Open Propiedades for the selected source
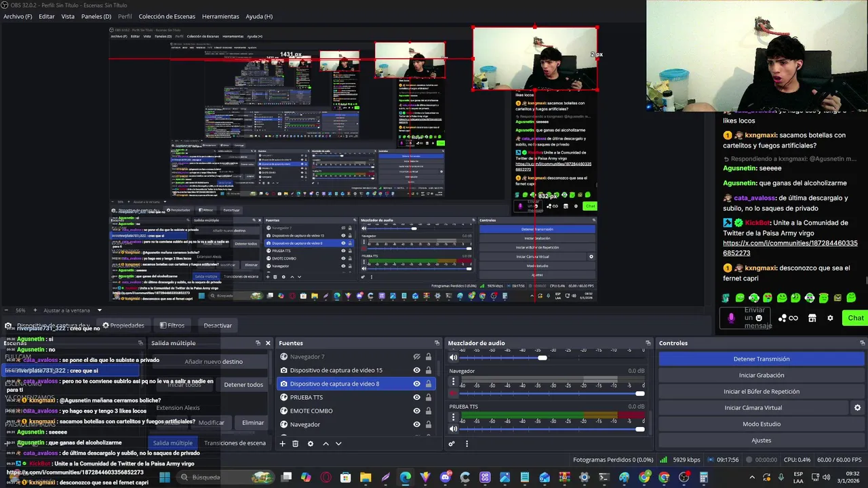Screen dimensions: 868x488 click(x=122, y=325)
